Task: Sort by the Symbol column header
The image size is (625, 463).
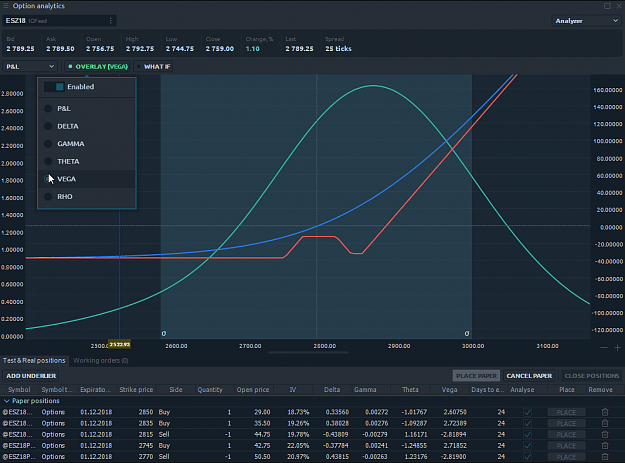Action: [x=19, y=390]
